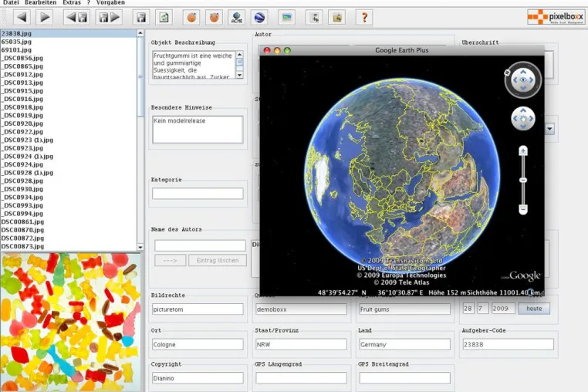Click the plus zoom-in button in Google Earth
Screen dimensions: 588x392
click(523, 150)
